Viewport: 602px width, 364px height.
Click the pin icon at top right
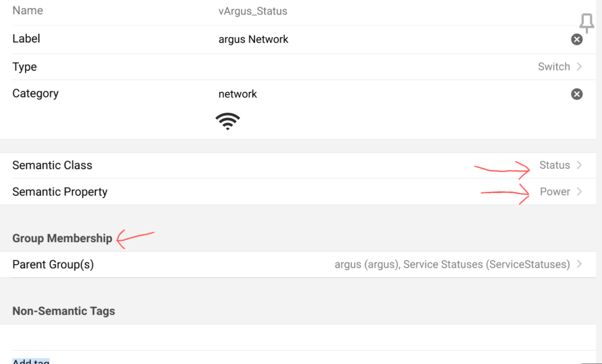click(586, 24)
